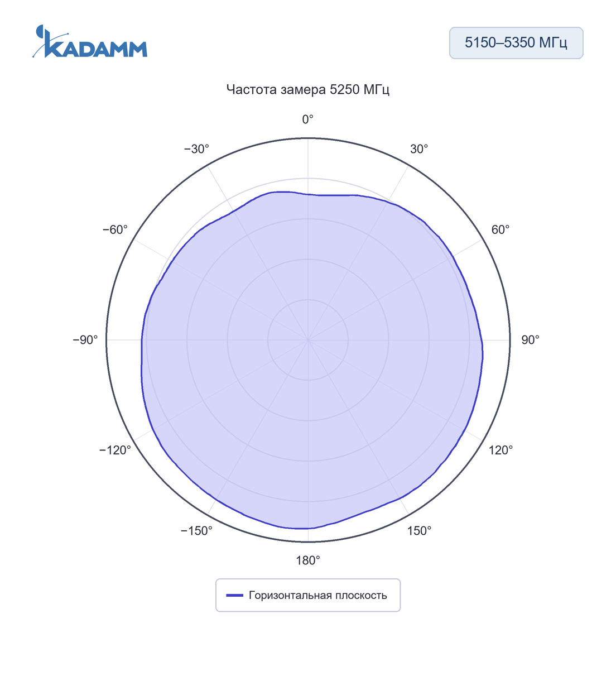Click the −60° angle label
The image size is (616, 676).
(115, 230)
